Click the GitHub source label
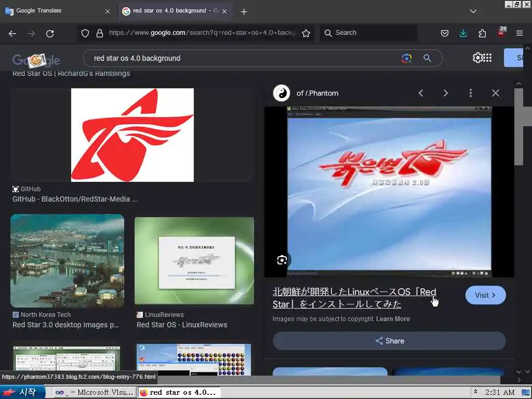Screen dimensions: 532x399 pos(31,189)
